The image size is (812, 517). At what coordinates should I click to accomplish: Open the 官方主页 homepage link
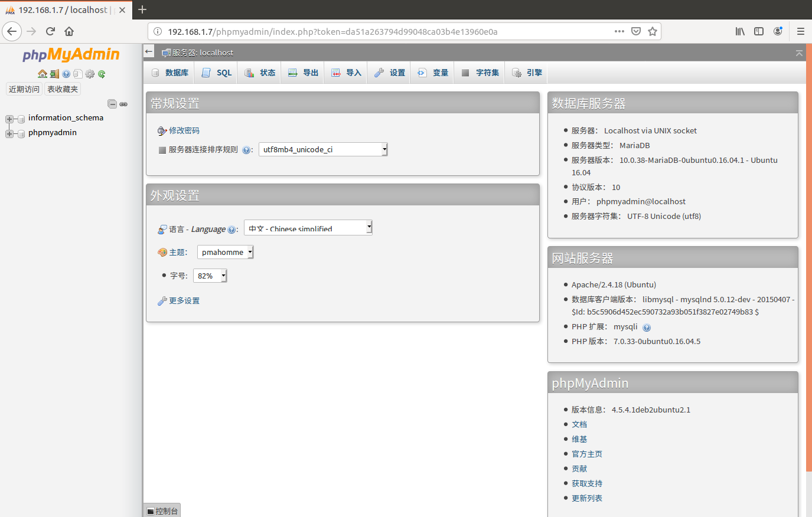click(587, 454)
